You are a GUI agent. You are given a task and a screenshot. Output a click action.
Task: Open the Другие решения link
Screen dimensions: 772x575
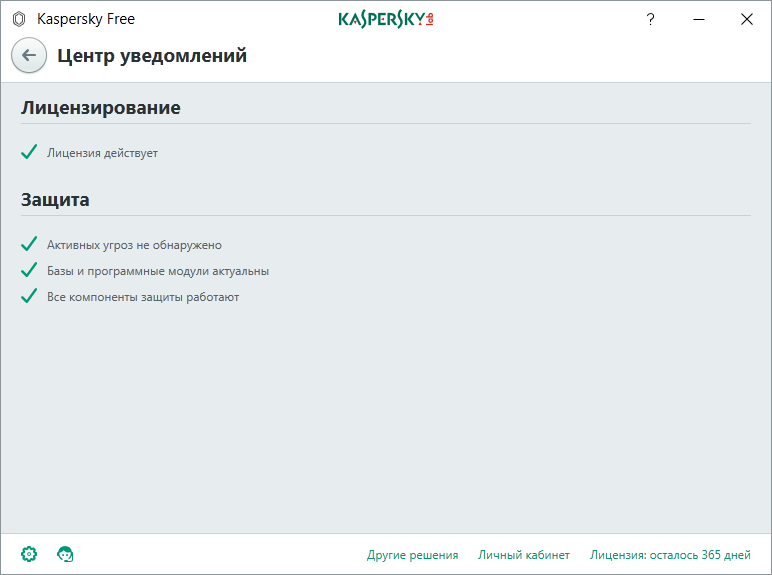tap(413, 555)
